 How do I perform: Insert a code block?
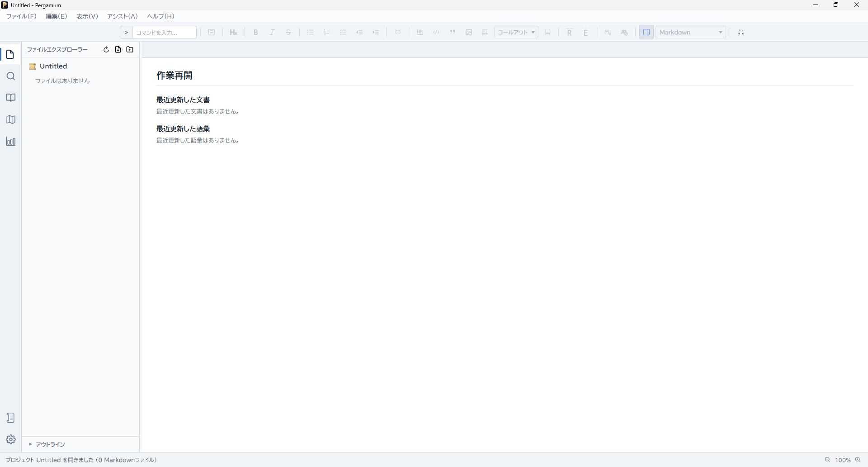(436, 32)
